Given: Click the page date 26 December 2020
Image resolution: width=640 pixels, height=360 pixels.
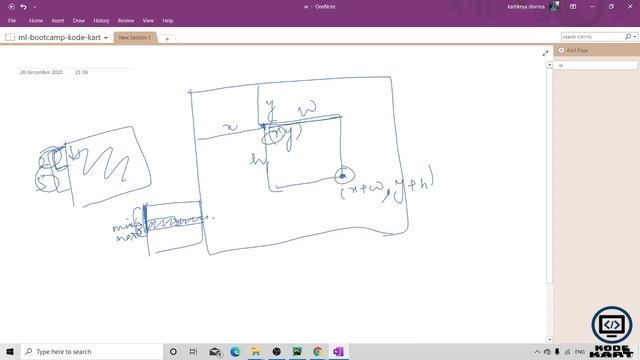Looking at the screenshot, I should click(42, 72).
